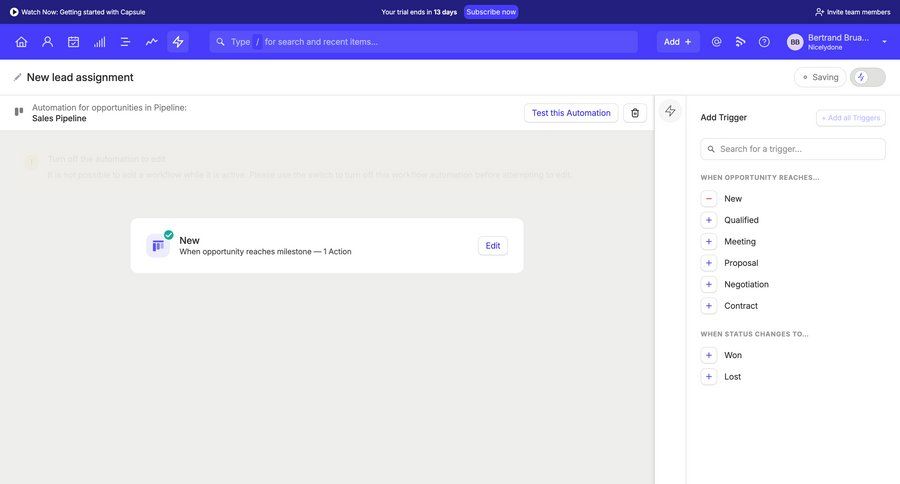Delete the automation with the trash icon

click(635, 113)
